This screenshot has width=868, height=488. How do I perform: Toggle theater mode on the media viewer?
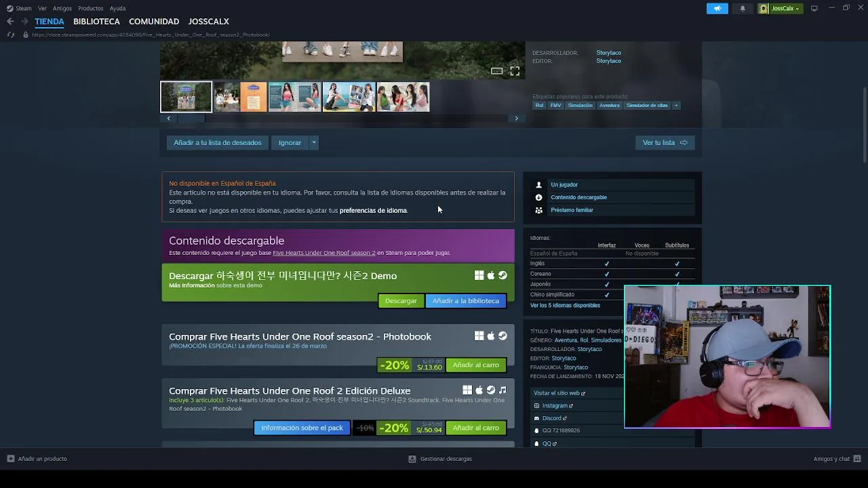(x=497, y=70)
